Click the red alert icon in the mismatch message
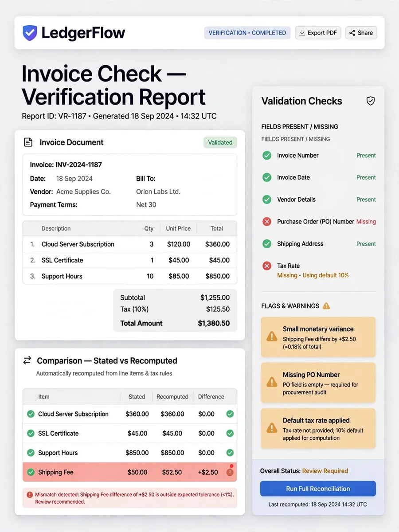 30,494
